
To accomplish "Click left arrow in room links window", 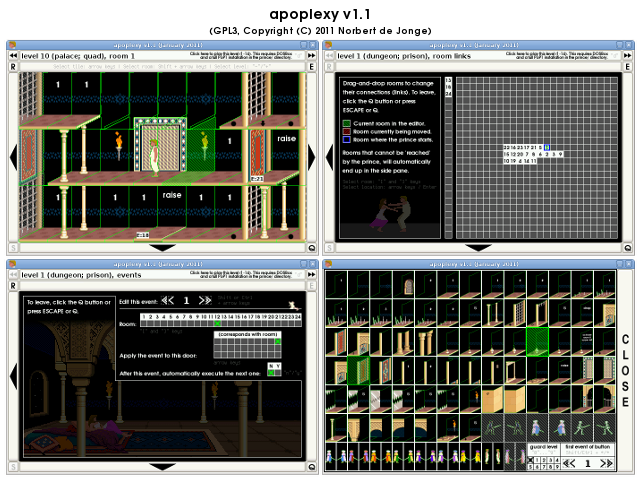I will click(329, 157).
